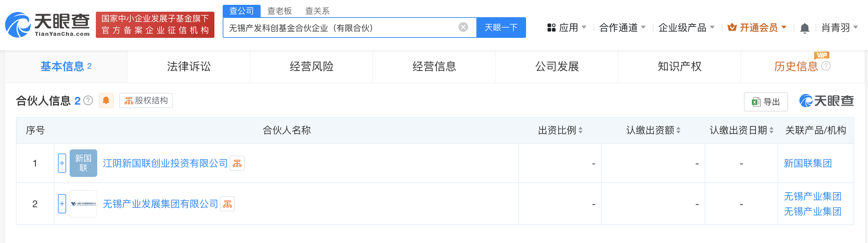Expand the 无锡产业发展集团有限公司 row
Image resolution: width=868 pixels, height=243 pixels.
tap(62, 204)
